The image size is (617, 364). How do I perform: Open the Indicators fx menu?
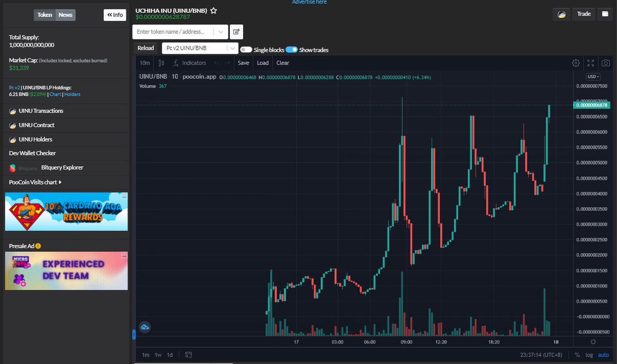(x=190, y=63)
